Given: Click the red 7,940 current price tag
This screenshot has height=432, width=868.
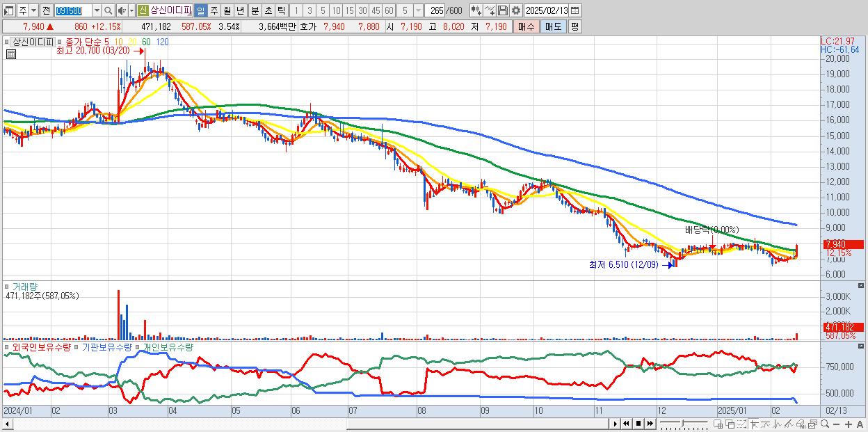Looking at the screenshot, I should pos(842,244).
